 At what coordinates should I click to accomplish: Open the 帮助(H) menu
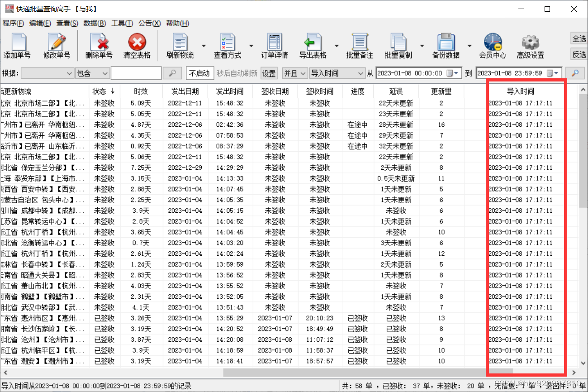(x=178, y=24)
